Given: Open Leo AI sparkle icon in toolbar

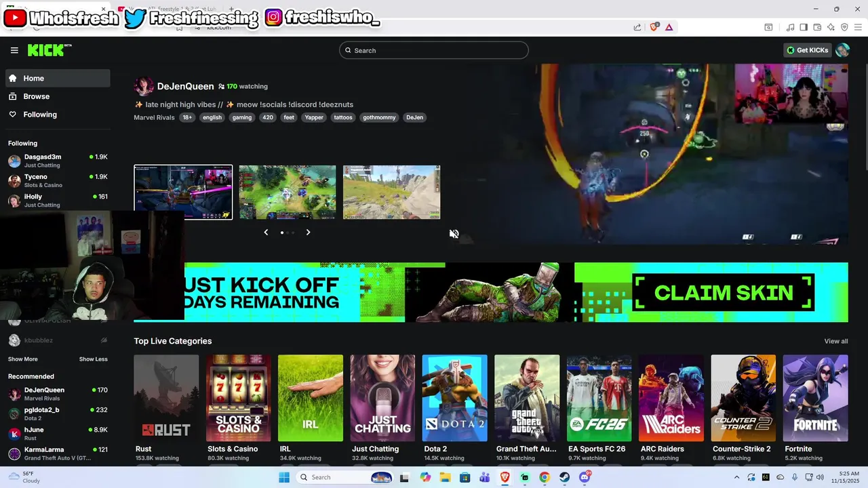Looking at the screenshot, I should [831, 27].
